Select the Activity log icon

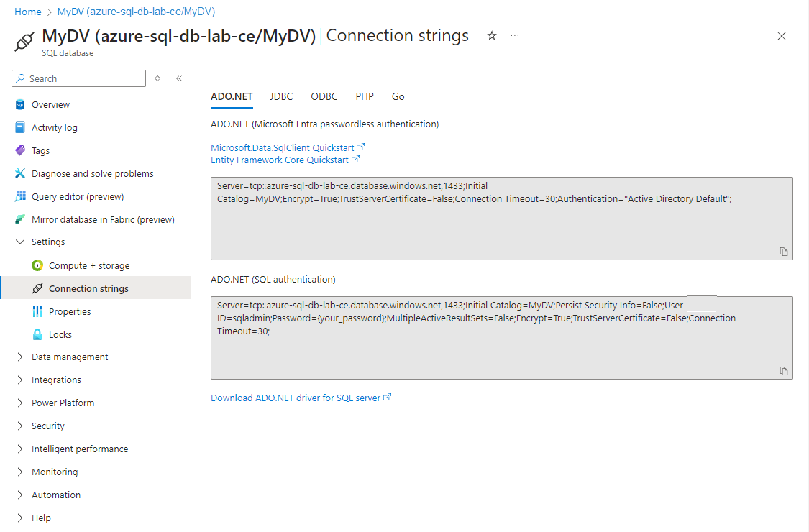pyautogui.click(x=19, y=127)
